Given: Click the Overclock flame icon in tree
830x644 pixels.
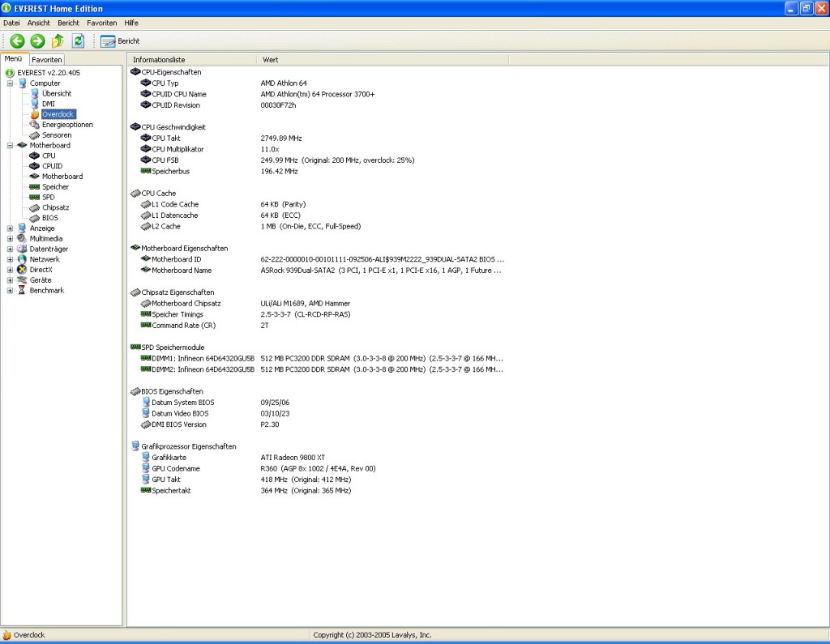Looking at the screenshot, I should (34, 114).
